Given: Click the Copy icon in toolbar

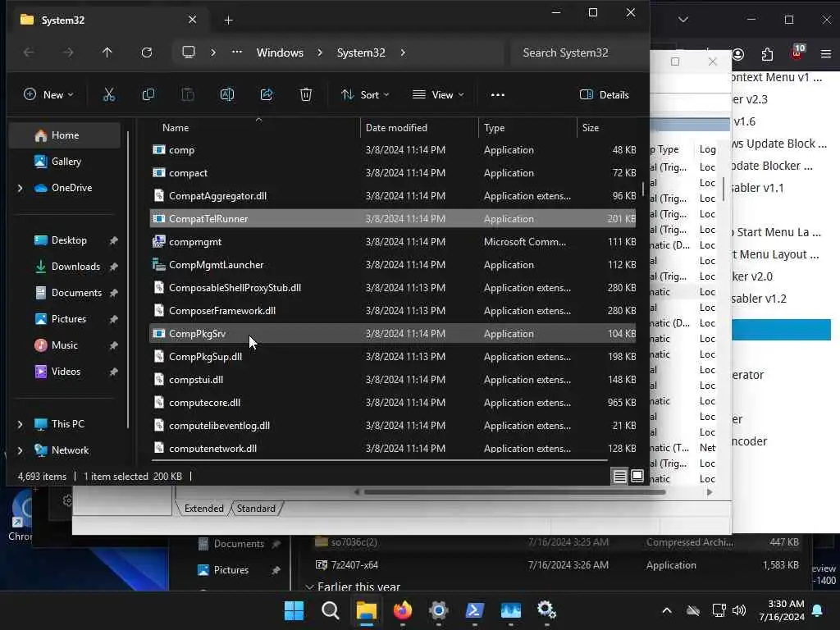Looking at the screenshot, I should coord(148,95).
